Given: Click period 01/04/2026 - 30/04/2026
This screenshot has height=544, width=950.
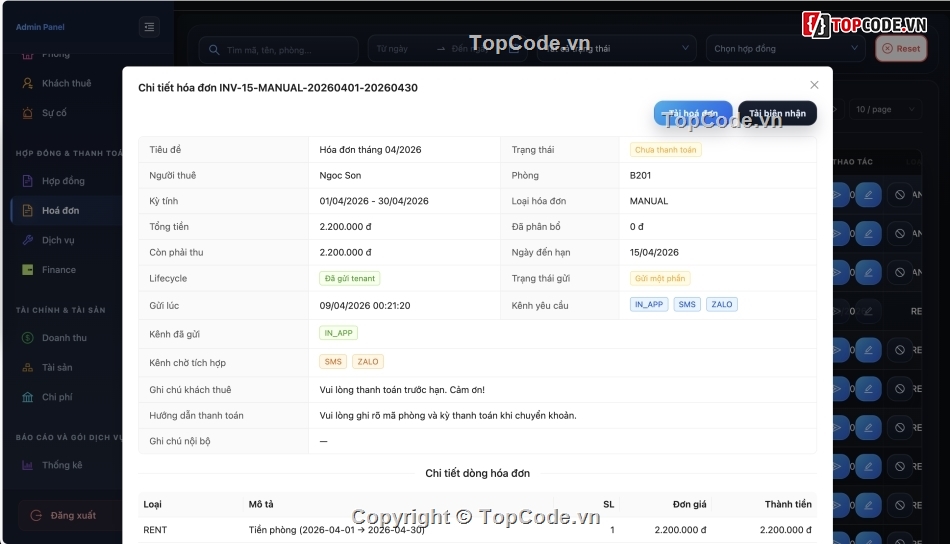Looking at the screenshot, I should coord(374,201).
